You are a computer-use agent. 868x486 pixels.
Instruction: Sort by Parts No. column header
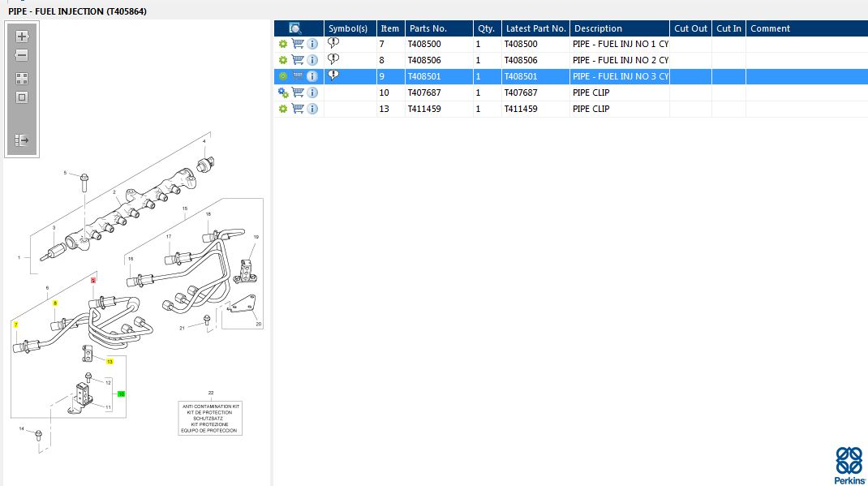pyautogui.click(x=439, y=28)
